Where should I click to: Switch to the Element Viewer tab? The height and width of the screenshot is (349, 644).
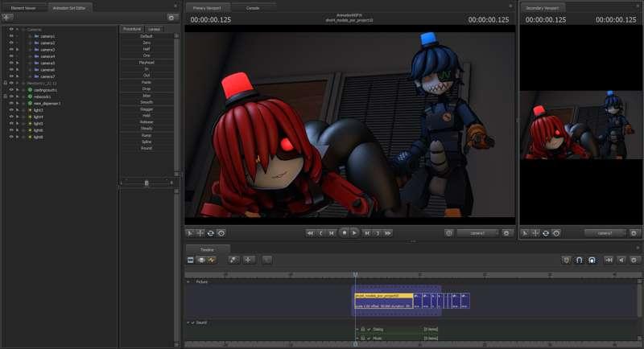[x=23, y=8]
